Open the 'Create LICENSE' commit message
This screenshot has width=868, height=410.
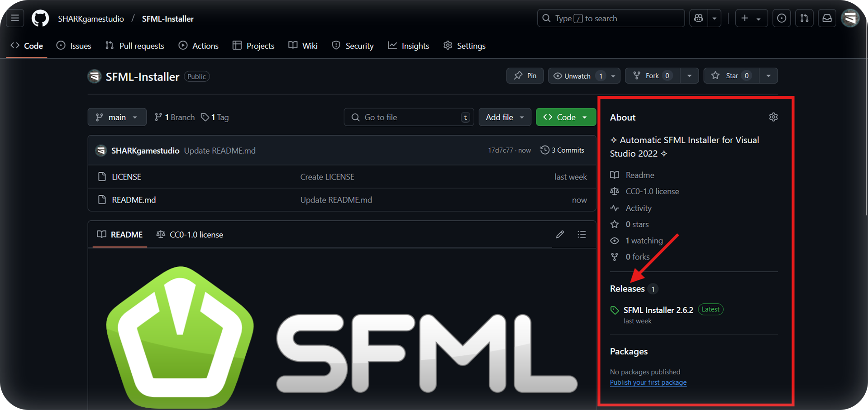pyautogui.click(x=327, y=177)
